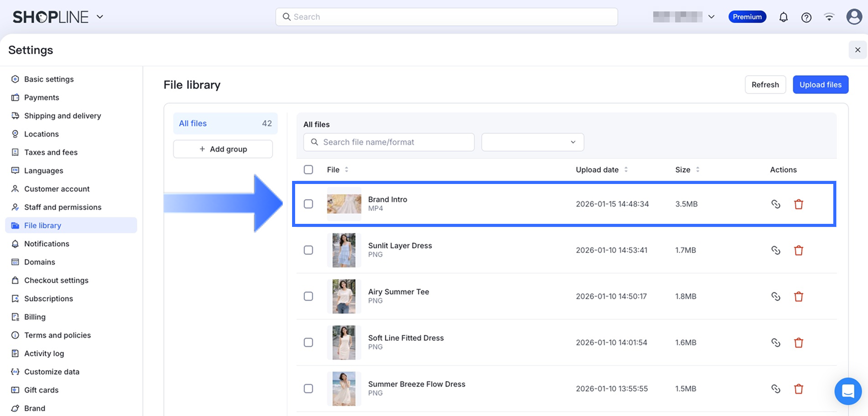Open the Sunlit Layer Dress thumbnail
This screenshot has width=868, height=416.
[344, 250]
